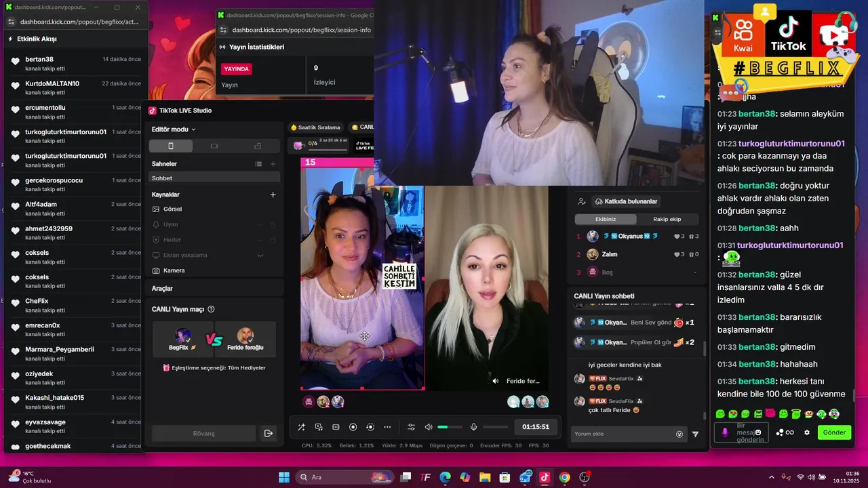
Task: Open the Editör modu dropdown
Action: pyautogui.click(x=174, y=129)
